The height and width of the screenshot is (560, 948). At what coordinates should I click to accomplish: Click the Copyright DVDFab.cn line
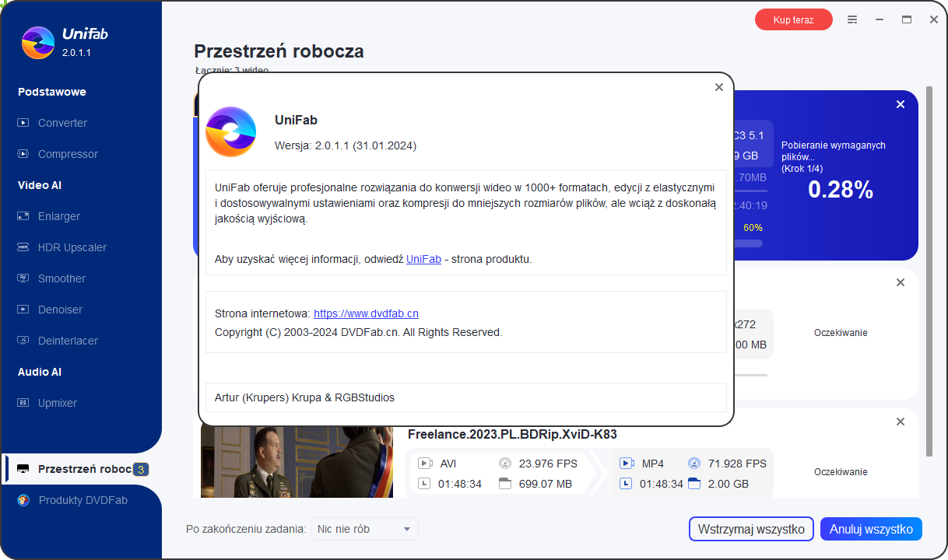pos(359,332)
